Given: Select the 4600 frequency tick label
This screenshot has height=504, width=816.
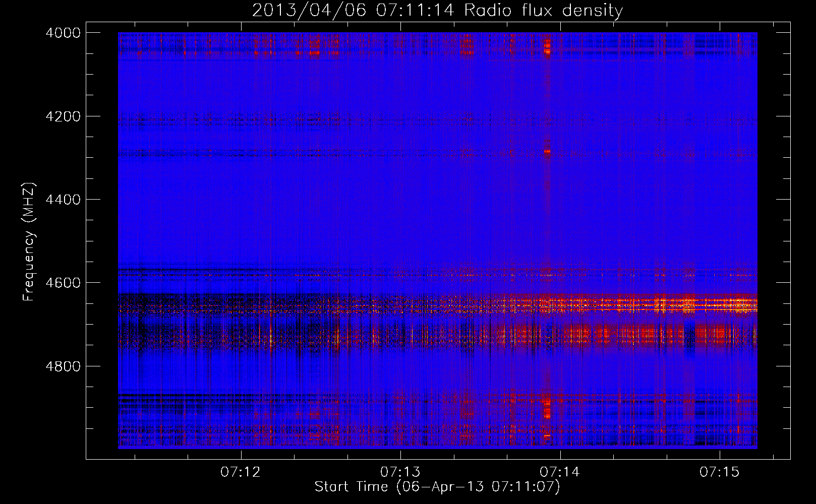Looking at the screenshot, I should tap(63, 283).
